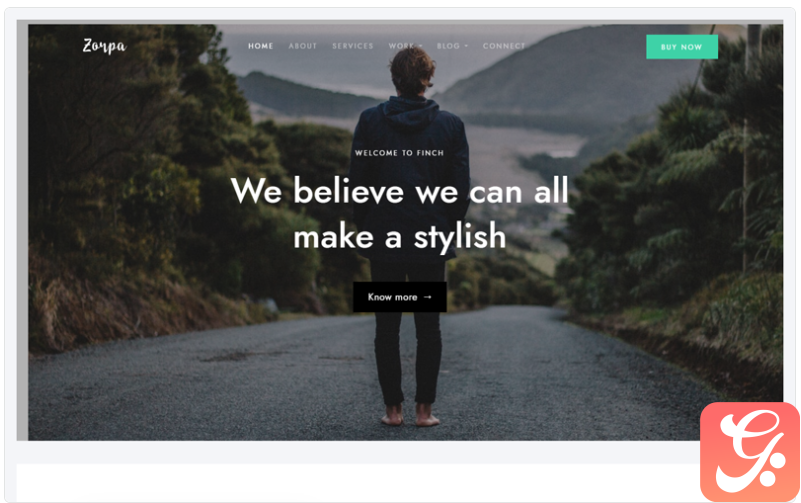Screen dimensions: 801x503
Task: Click the arrow icon inside Know more
Action: (x=428, y=297)
